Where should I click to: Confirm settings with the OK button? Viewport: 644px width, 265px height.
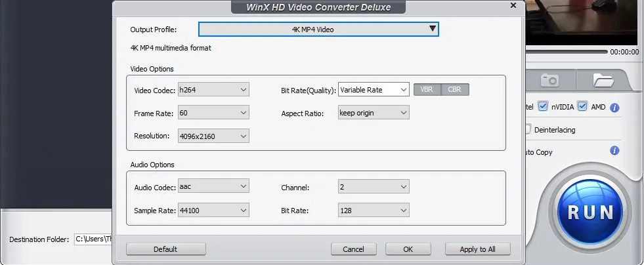pyautogui.click(x=408, y=249)
